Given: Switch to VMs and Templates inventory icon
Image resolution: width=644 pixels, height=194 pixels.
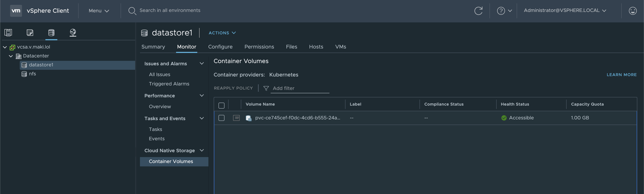Looking at the screenshot, I should coord(30,33).
